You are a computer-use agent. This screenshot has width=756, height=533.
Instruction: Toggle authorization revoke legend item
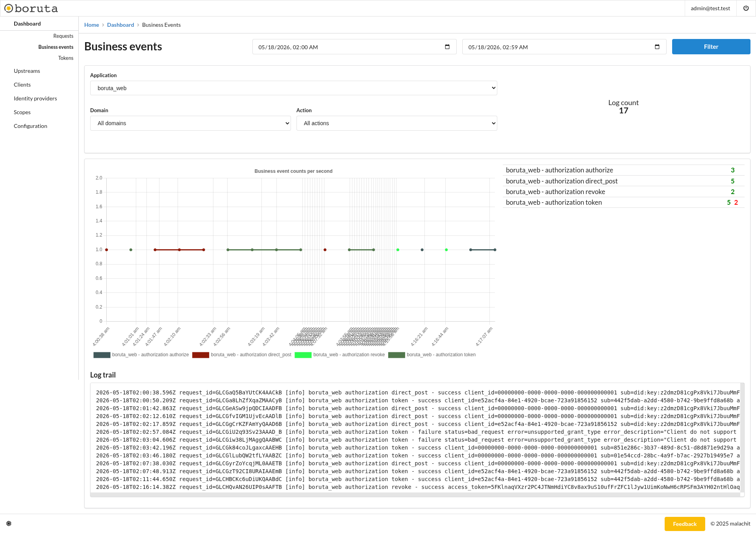pos(339,355)
